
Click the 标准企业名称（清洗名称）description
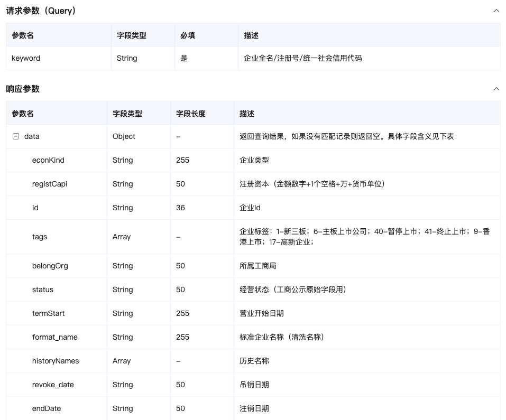point(282,337)
